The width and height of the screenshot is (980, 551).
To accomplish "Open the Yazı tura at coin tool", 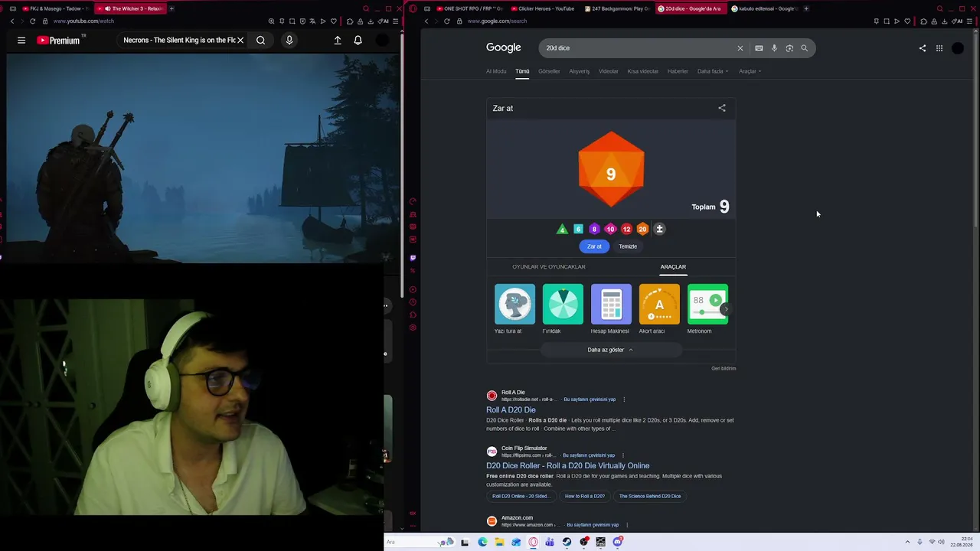I will point(514,309).
